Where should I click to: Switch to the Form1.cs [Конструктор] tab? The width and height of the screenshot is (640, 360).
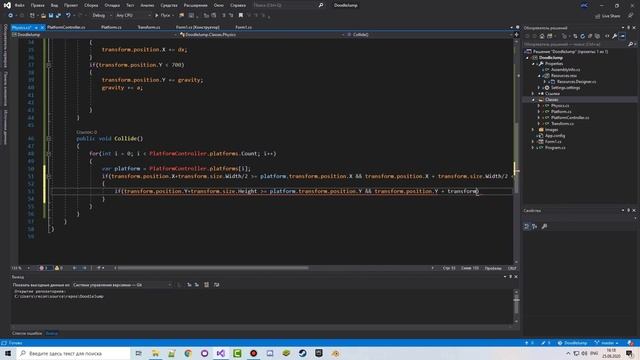tap(198, 27)
